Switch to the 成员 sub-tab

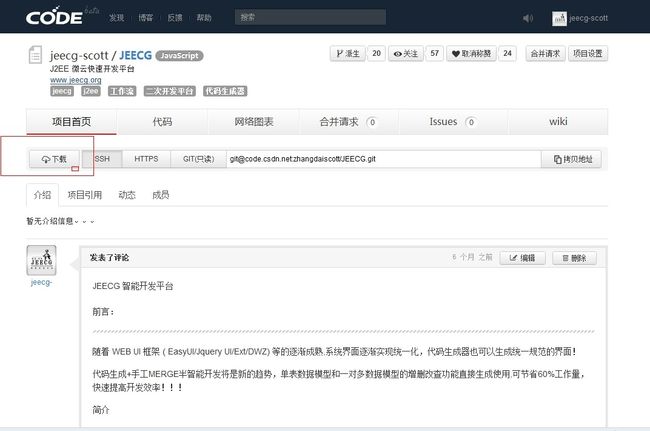tap(160, 195)
